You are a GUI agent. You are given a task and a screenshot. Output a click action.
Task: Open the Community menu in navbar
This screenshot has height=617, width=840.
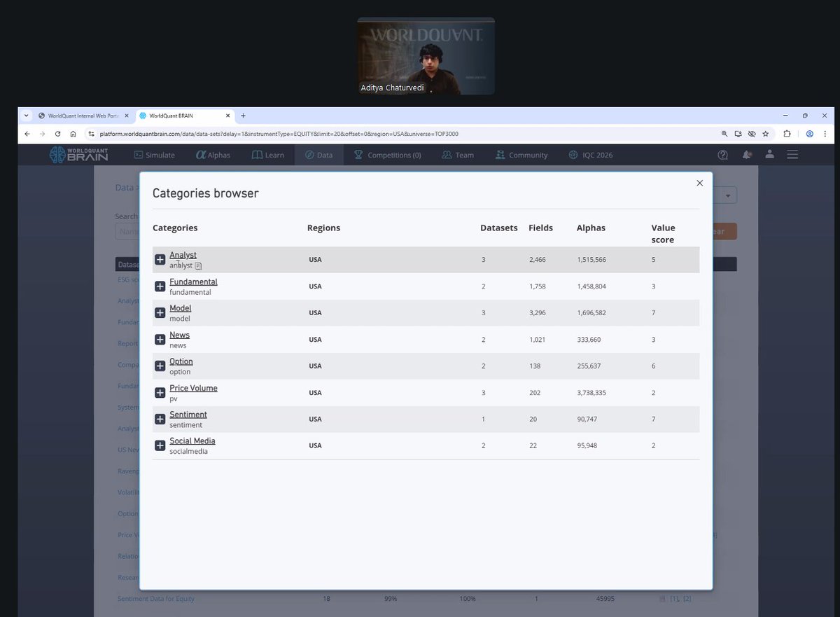(x=521, y=155)
